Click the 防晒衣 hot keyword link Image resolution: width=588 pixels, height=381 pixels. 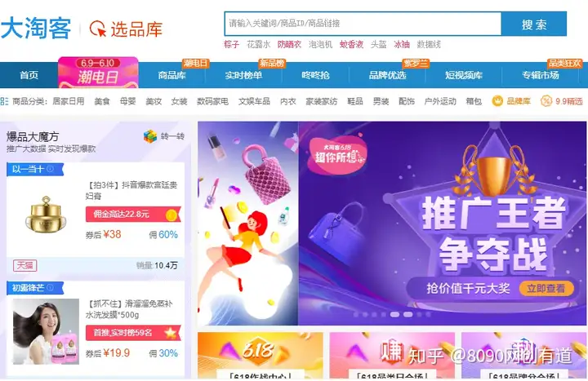tap(289, 44)
